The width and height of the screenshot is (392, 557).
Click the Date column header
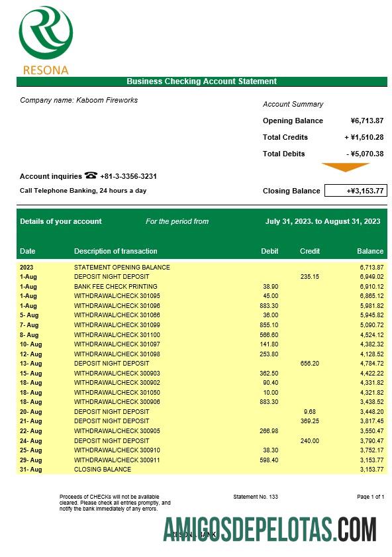pos(27,251)
